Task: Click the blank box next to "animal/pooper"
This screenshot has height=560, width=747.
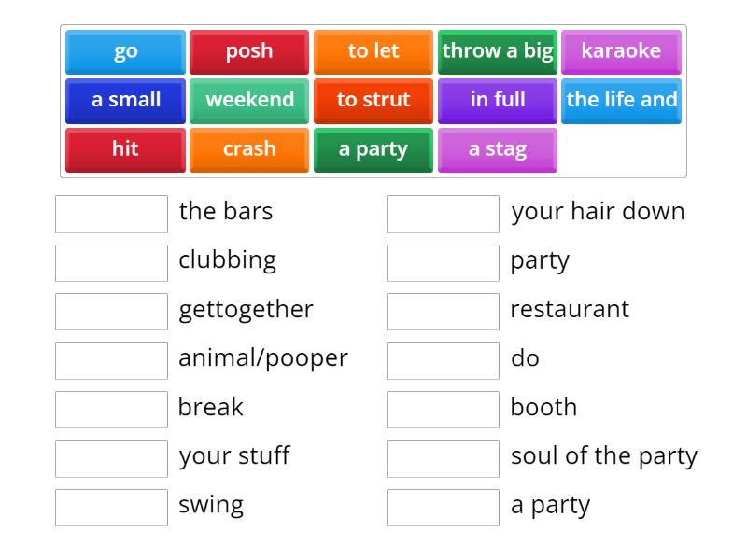Action: [x=110, y=360]
